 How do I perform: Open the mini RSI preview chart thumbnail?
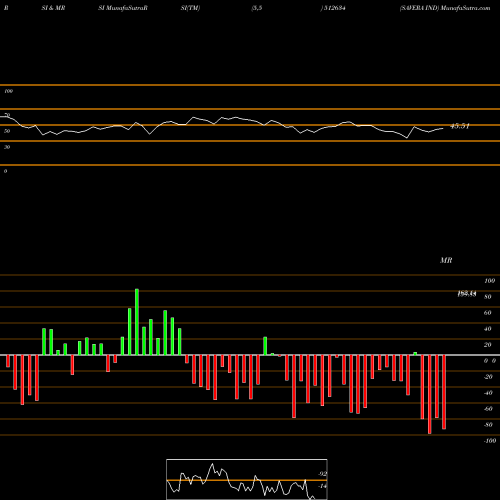point(247,479)
